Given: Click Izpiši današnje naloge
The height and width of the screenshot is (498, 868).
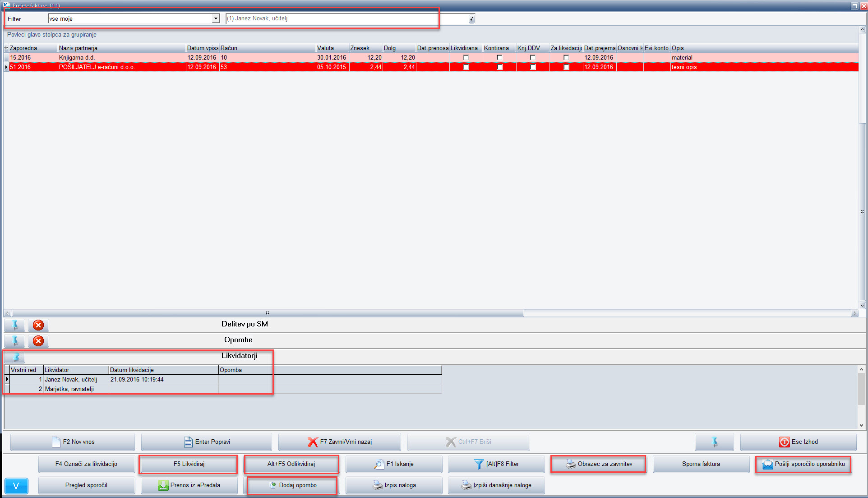Looking at the screenshot, I should point(496,485).
